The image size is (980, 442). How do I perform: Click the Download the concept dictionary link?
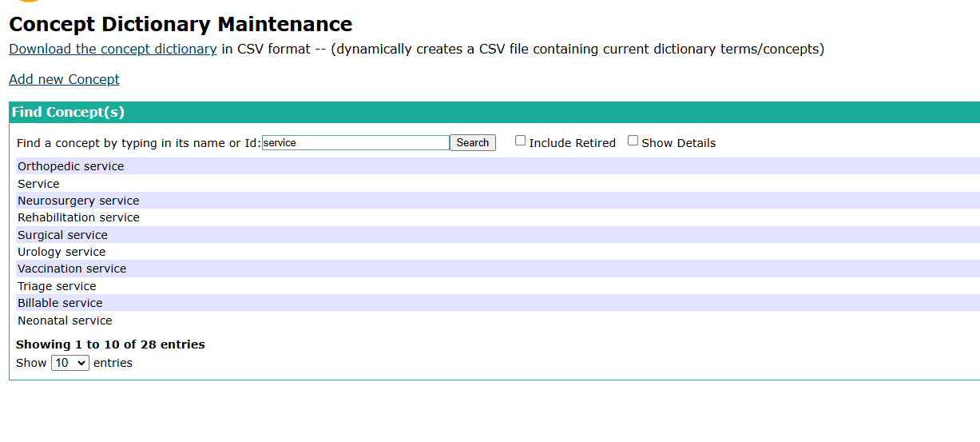pyautogui.click(x=113, y=49)
